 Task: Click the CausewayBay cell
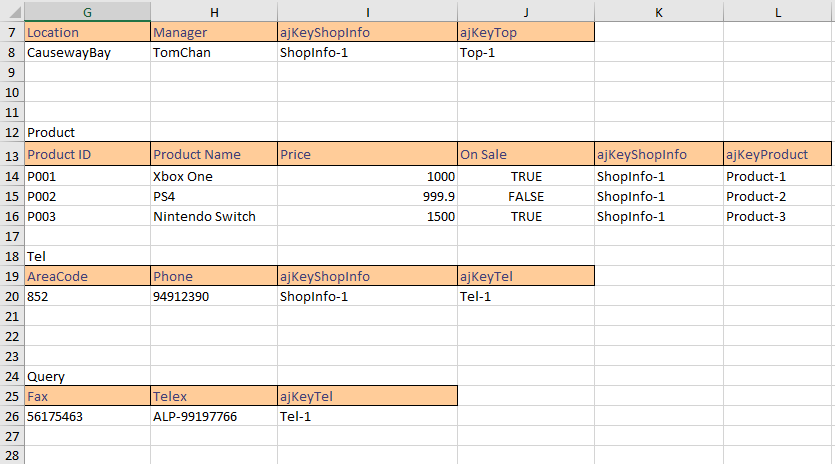[x=87, y=52]
